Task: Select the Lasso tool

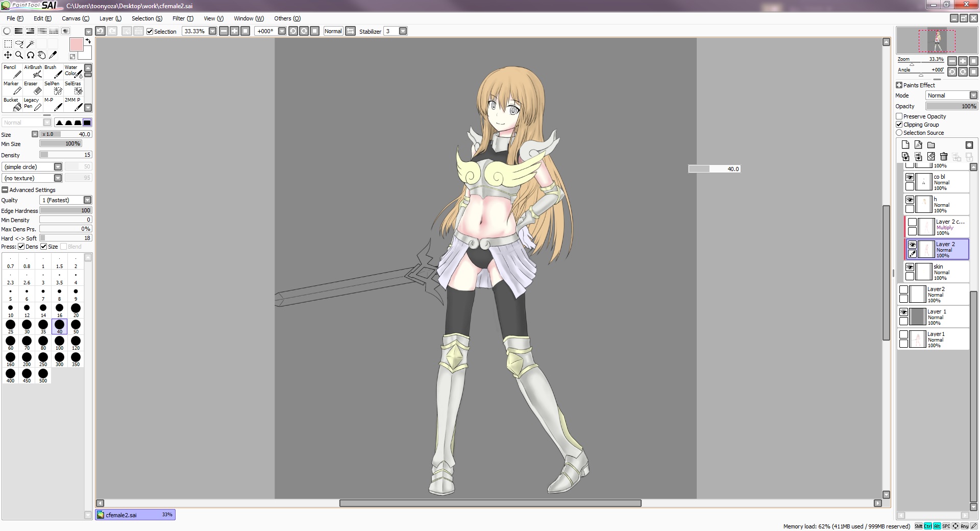Action: coord(19,44)
